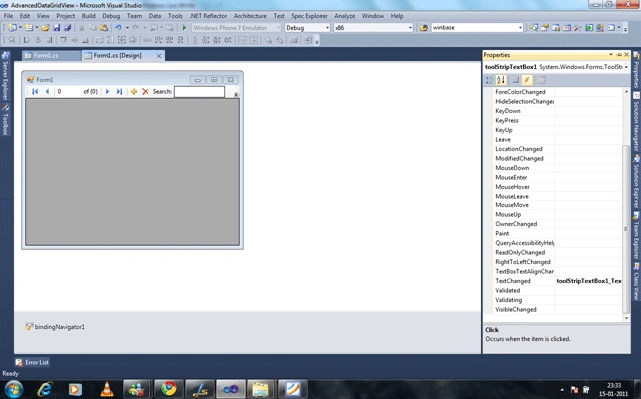Click the yellow Add New item icon
This screenshot has width=641, height=399.
[x=134, y=92]
